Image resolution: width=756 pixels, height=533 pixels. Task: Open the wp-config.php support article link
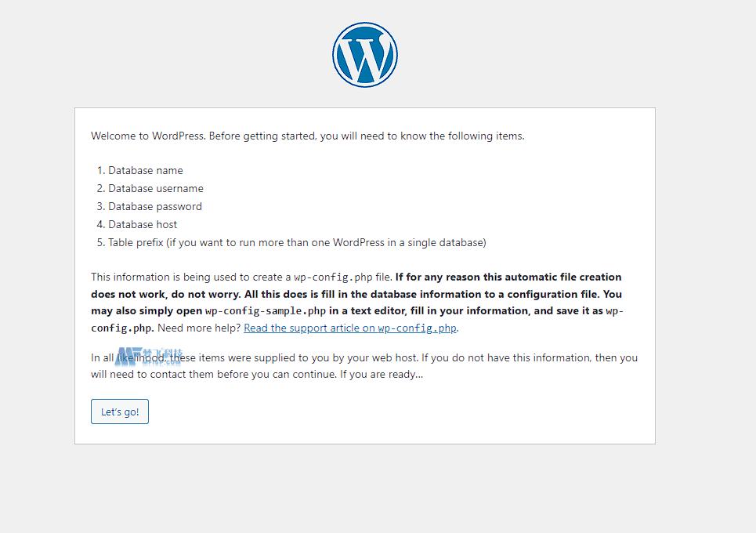coord(350,328)
